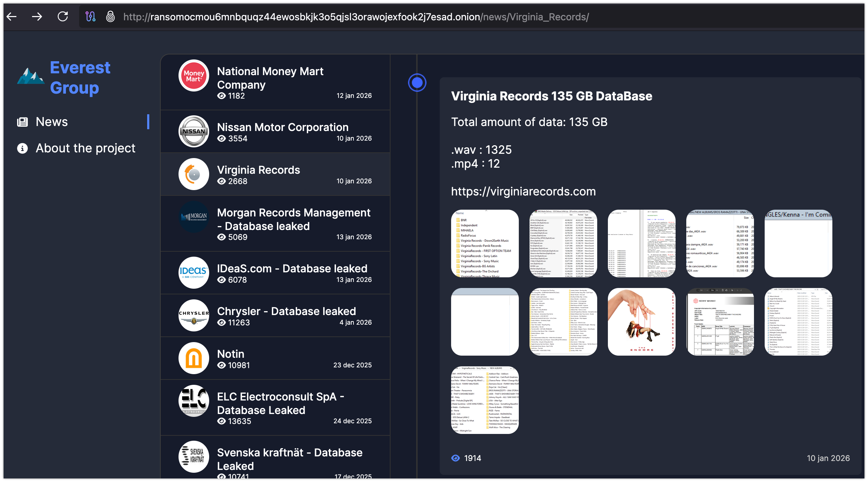Open thumbnail of SOS Deluxe LANA file list
This screenshot has height=482, width=868.
click(563, 243)
